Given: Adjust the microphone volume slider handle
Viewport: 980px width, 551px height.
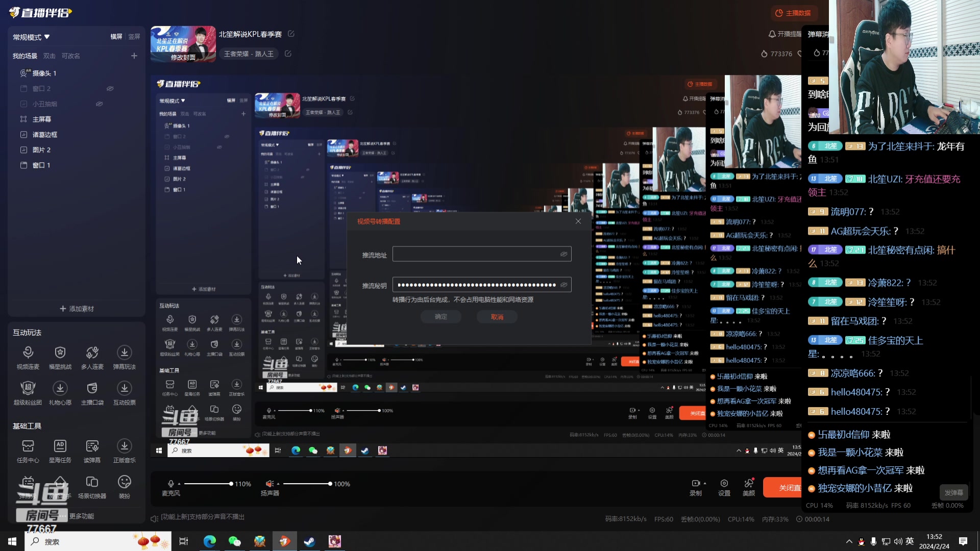Looking at the screenshot, I should (231, 484).
